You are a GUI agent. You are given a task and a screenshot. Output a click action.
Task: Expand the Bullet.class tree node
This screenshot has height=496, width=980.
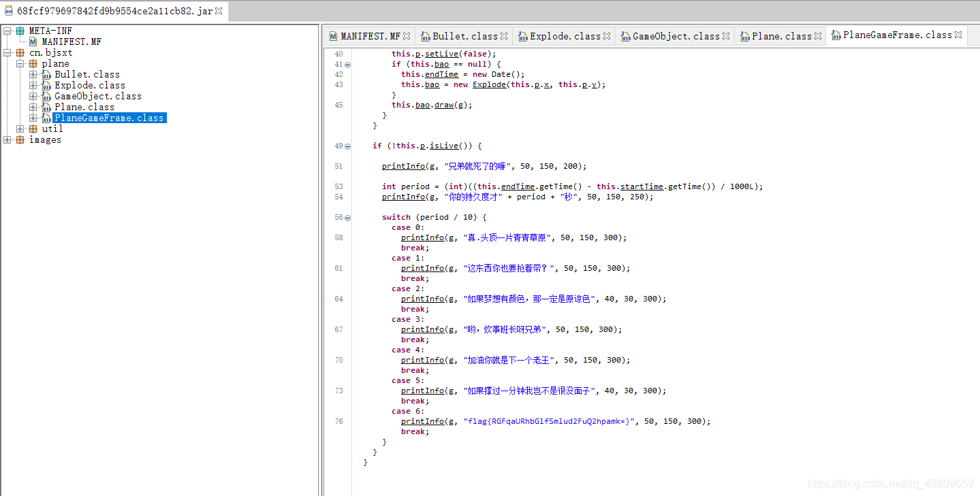(x=33, y=74)
